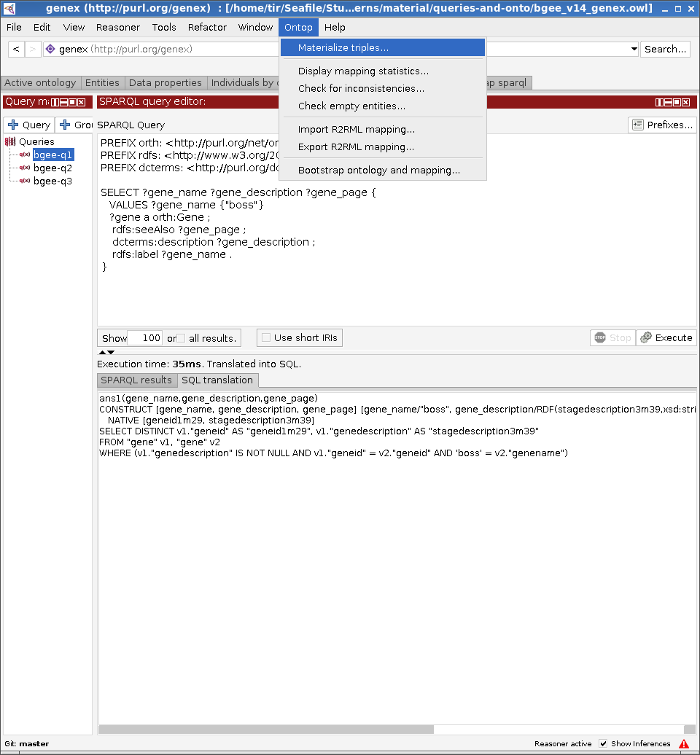
Task: Split SPARQL query editor panel horizontally
Action: click(x=668, y=102)
